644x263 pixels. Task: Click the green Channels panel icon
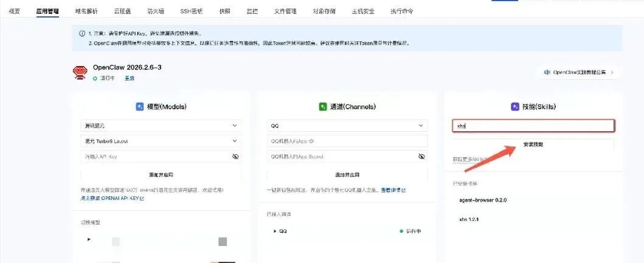(x=323, y=107)
